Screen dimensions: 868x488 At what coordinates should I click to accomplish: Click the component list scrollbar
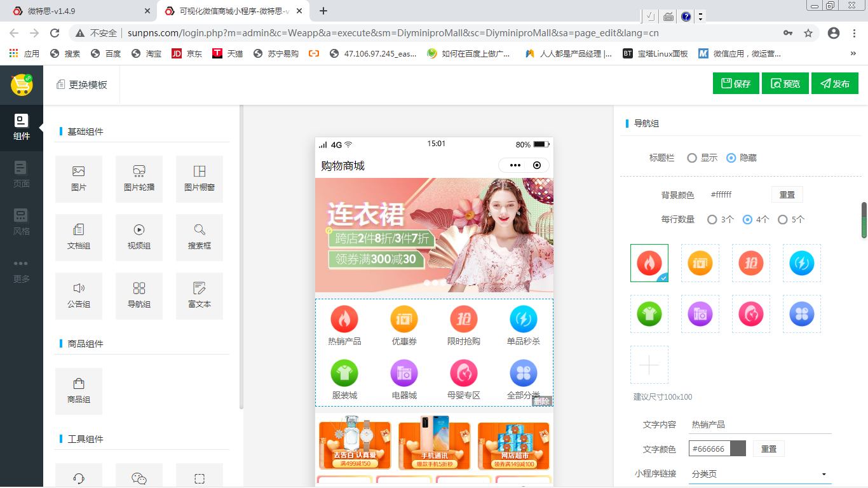(241, 257)
